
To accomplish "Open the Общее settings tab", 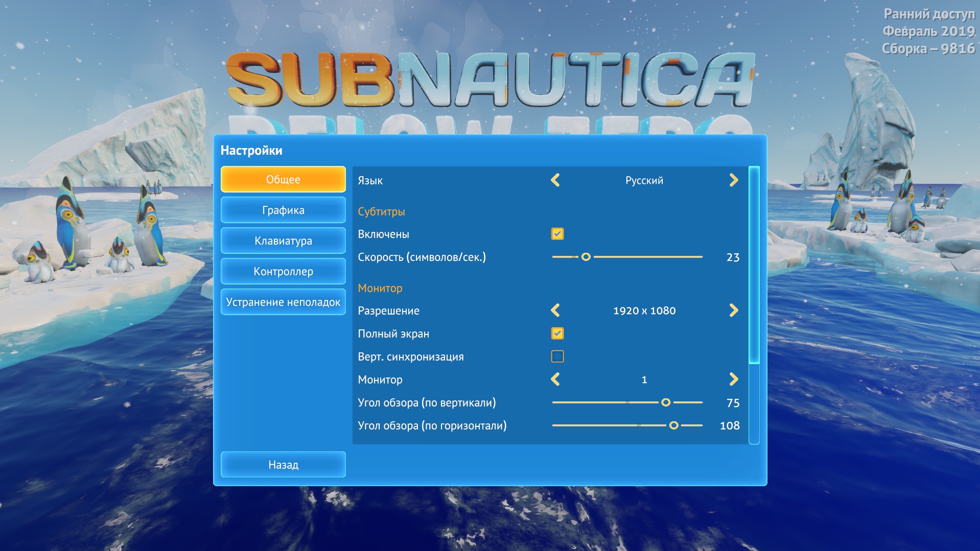I will point(283,179).
